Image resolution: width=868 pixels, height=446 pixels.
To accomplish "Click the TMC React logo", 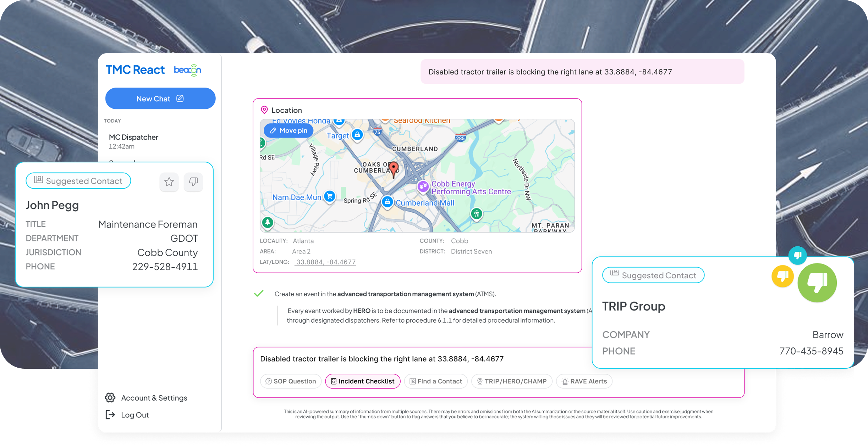I will click(x=135, y=69).
